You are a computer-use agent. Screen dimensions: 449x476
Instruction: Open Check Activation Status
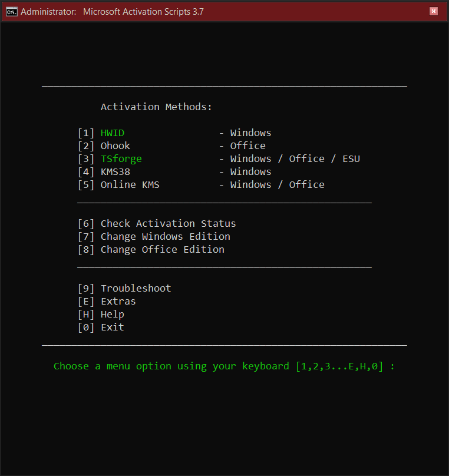point(156,223)
